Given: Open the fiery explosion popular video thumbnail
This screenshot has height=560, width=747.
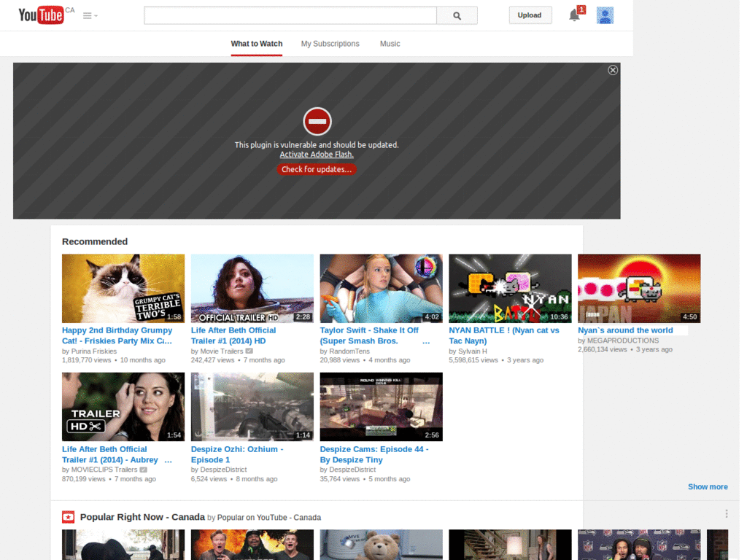Looking at the screenshot, I should (x=252, y=545).
